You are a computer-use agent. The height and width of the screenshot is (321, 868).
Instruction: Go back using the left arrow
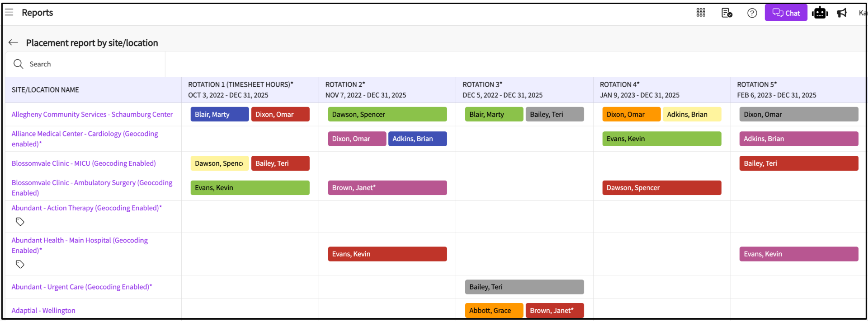(13, 42)
